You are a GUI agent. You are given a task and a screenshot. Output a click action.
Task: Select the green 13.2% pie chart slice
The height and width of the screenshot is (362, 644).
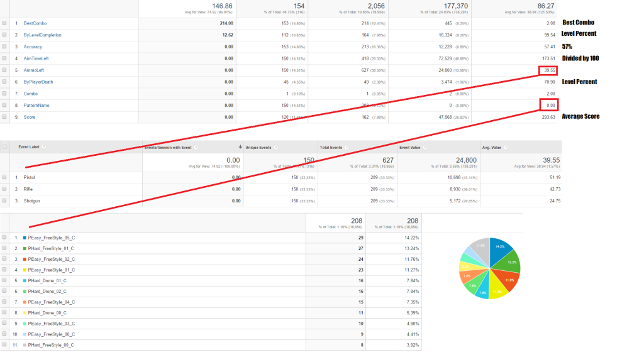(x=509, y=262)
